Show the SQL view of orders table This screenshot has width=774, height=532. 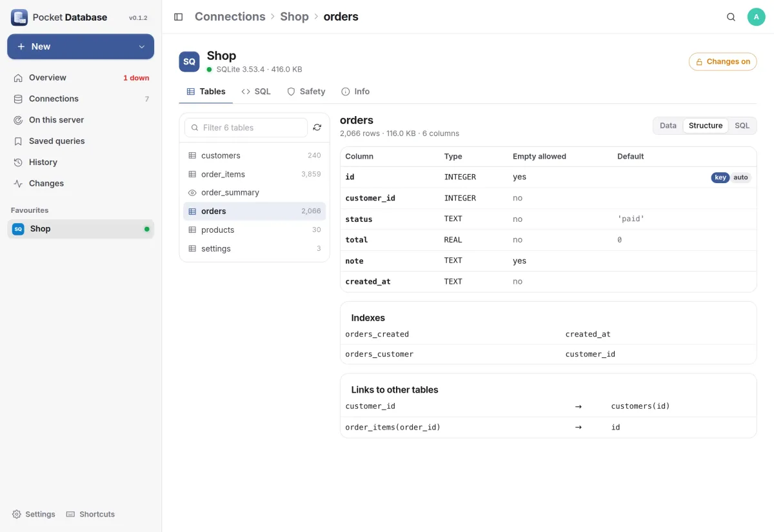(742, 126)
